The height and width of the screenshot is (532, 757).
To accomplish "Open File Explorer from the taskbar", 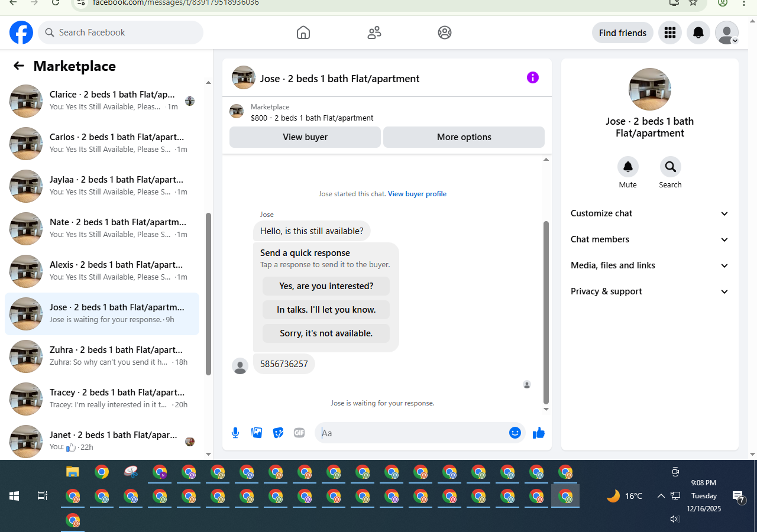I will click(x=73, y=472).
